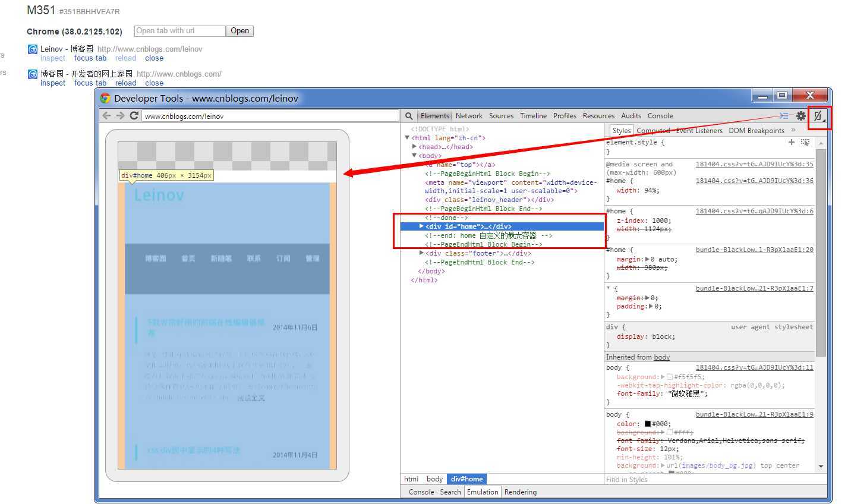Viewport: 851px width, 504px height.
Task: Add a new style rule plus icon
Action: [791, 142]
